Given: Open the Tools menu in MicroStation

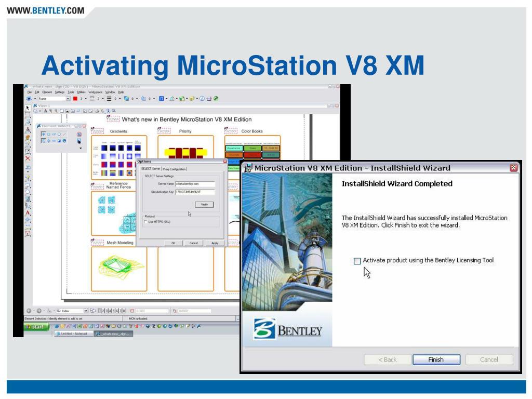Looking at the screenshot, I should pyautogui.click(x=71, y=92).
